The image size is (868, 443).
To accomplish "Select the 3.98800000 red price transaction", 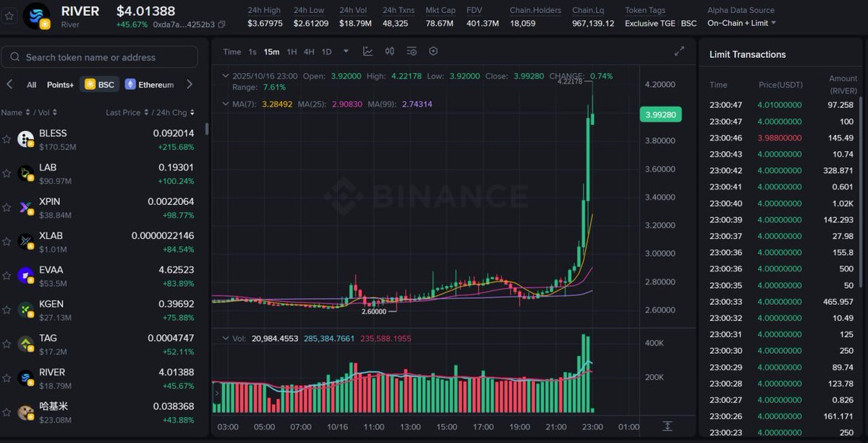I will [782, 138].
